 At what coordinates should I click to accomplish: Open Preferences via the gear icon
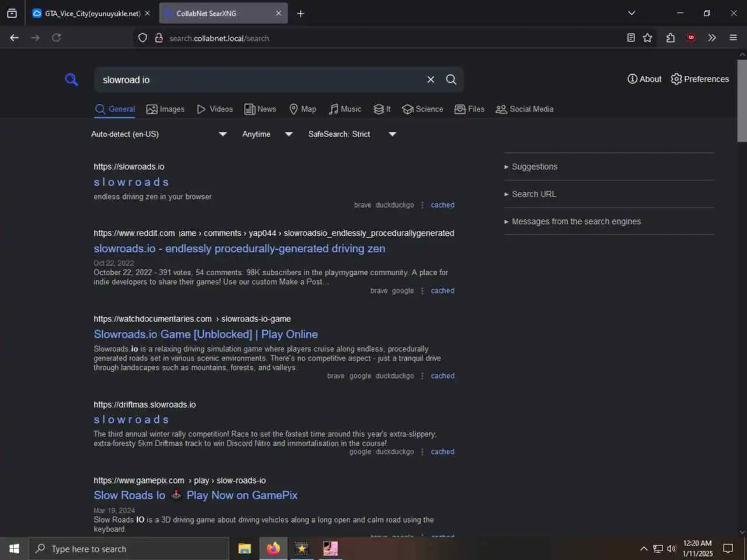[700, 79]
